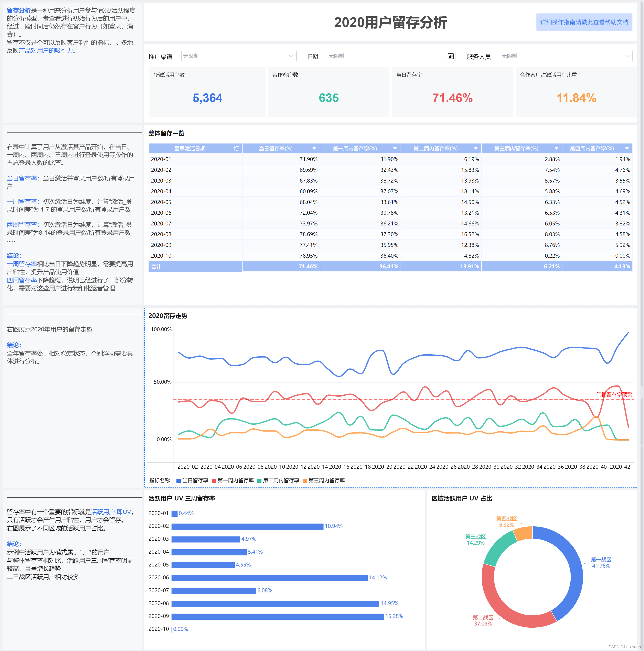
Task: Click the sort icon on 最早激活日期 column
Action: tap(236, 149)
